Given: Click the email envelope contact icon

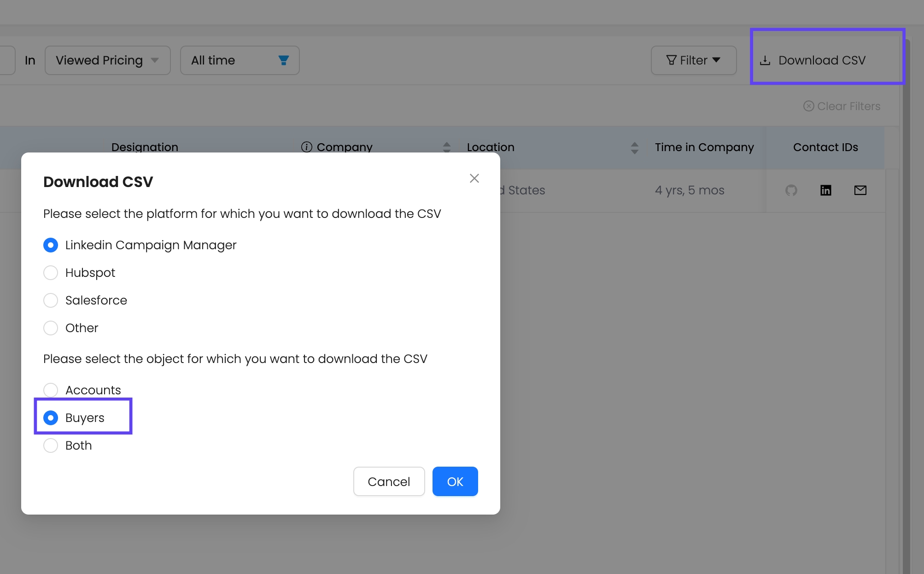Looking at the screenshot, I should [860, 190].
